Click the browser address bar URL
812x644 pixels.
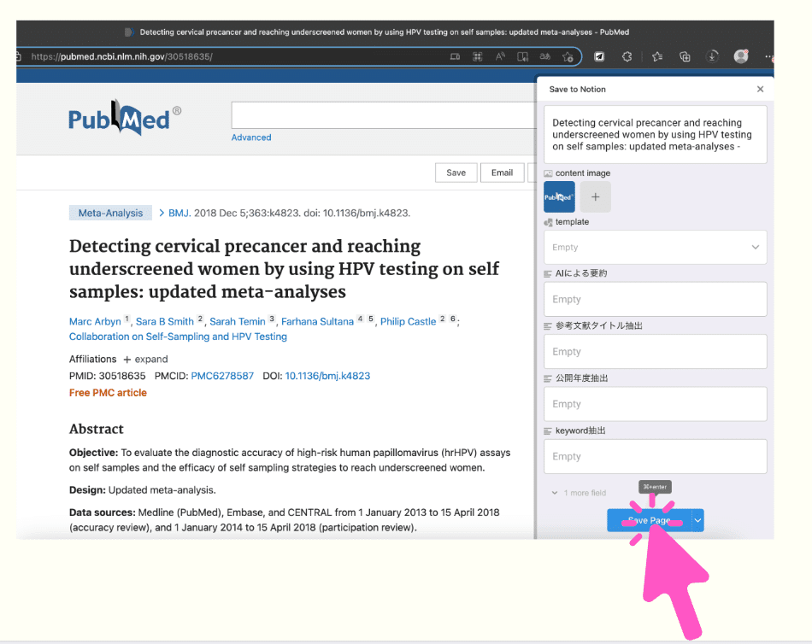(121, 56)
